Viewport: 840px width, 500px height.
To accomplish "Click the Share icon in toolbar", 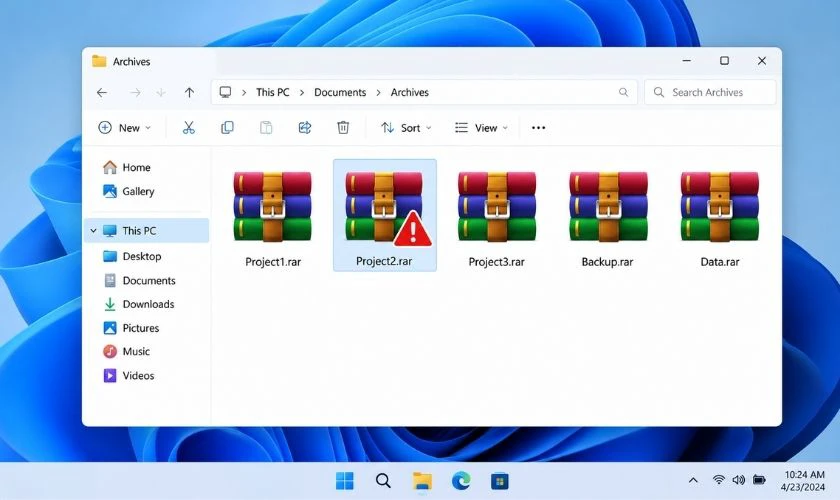I will tap(304, 128).
